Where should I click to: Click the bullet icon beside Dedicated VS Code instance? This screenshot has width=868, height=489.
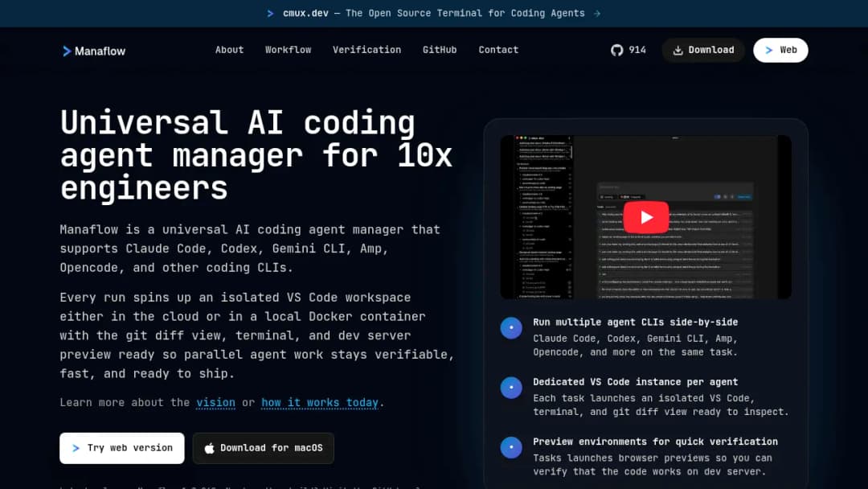point(511,388)
